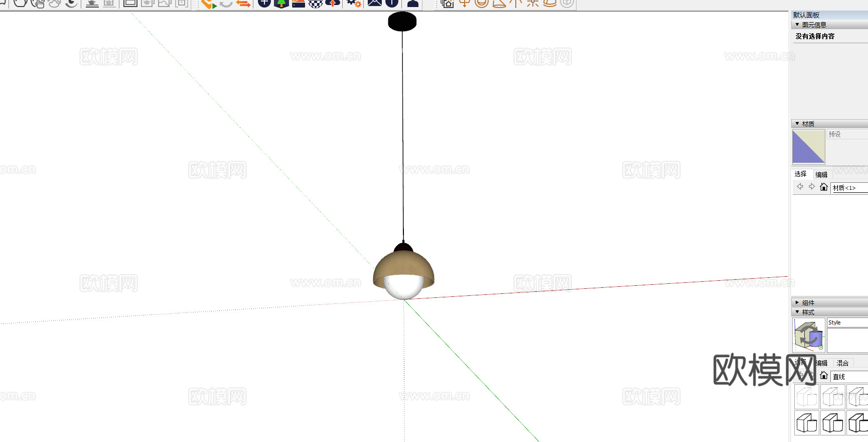Screen dimensions: 868x442
Task: Select the second style thumbnail in bottom row
Action: (833, 422)
